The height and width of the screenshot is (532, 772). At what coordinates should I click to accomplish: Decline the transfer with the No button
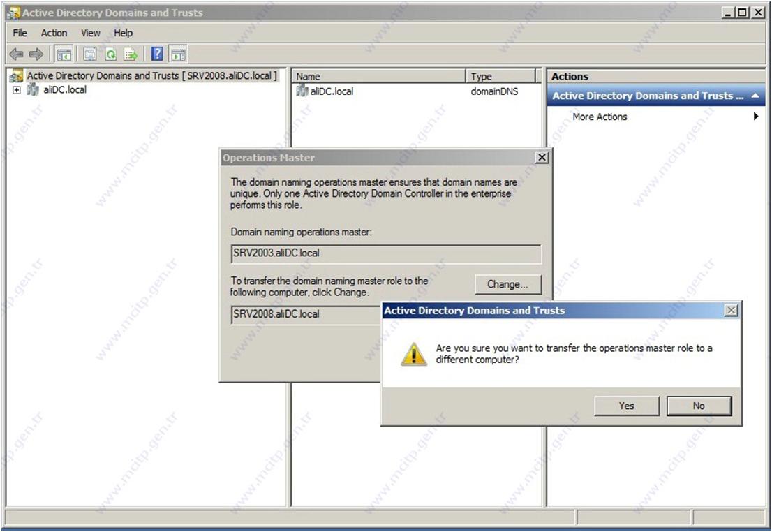coord(699,406)
